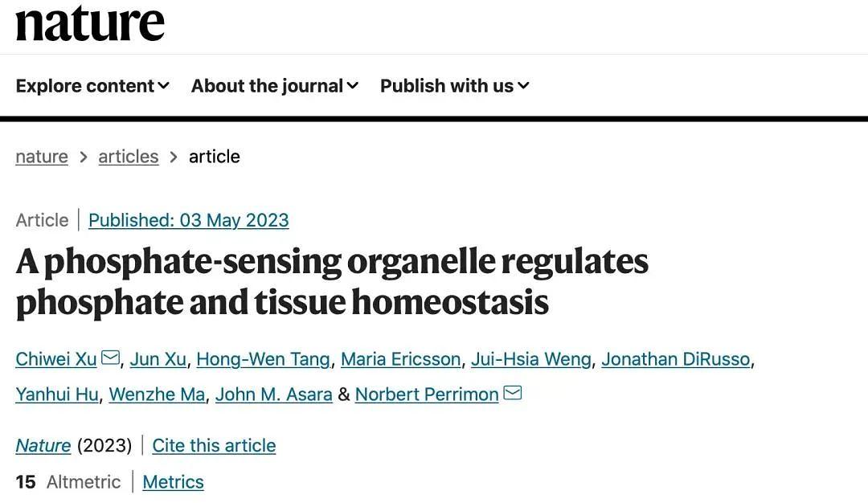
Task: Click envelope icon beside Norbert Perrimon
Action: click(x=512, y=393)
